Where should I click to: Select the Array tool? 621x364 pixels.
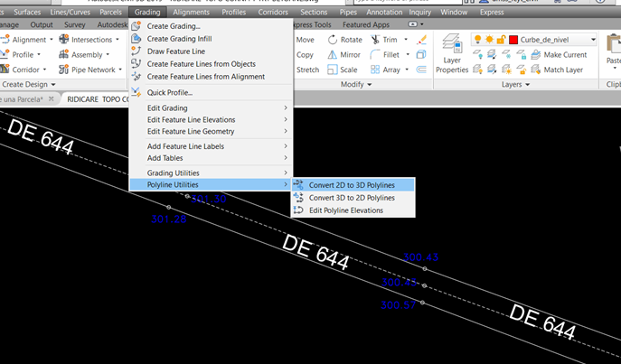(x=385, y=70)
